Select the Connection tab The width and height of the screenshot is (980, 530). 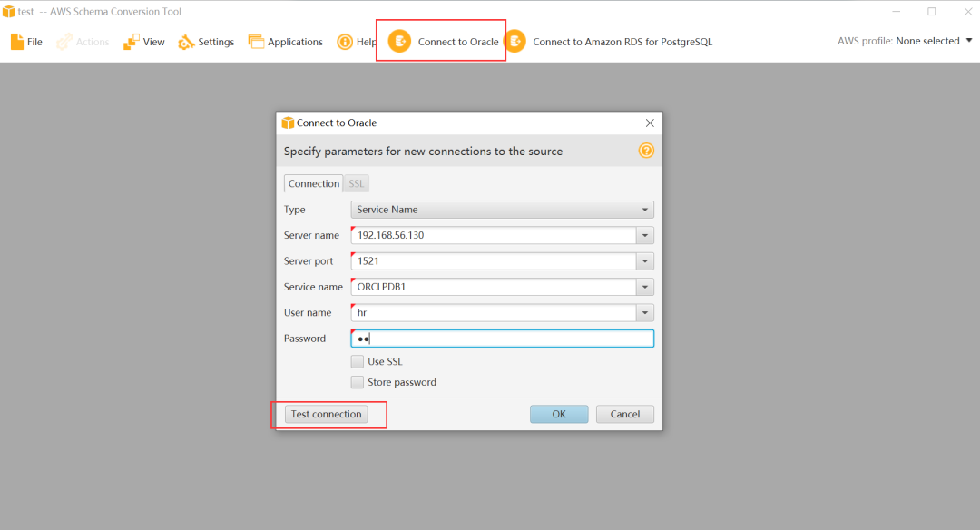click(x=314, y=183)
